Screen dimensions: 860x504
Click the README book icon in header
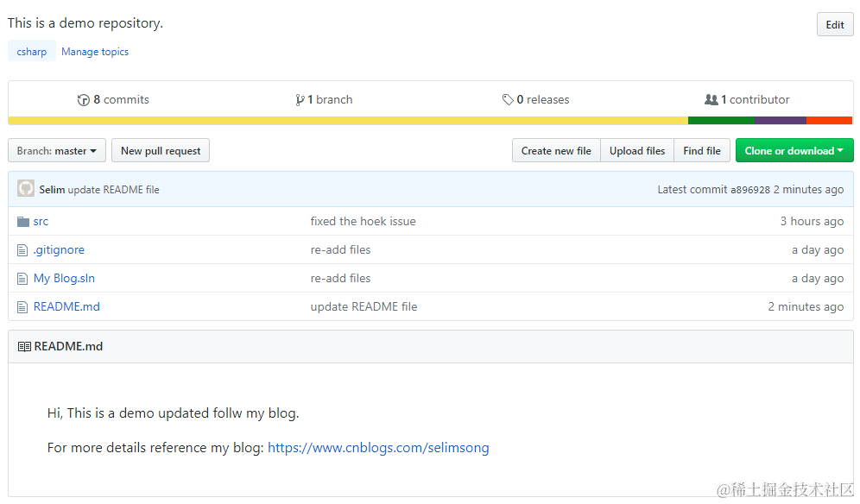tap(24, 347)
